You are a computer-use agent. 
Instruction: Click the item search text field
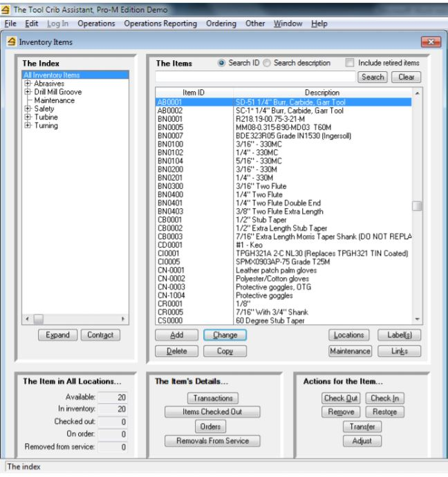[255, 77]
